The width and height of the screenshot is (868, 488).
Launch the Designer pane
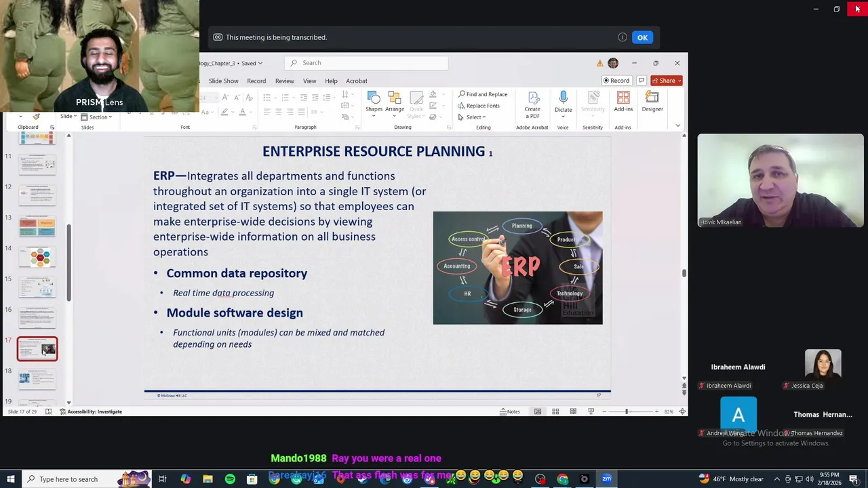coord(652,102)
